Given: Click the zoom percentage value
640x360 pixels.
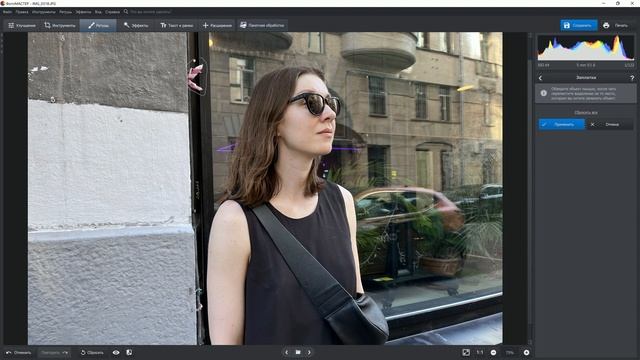Looking at the screenshot, I should [x=510, y=353].
